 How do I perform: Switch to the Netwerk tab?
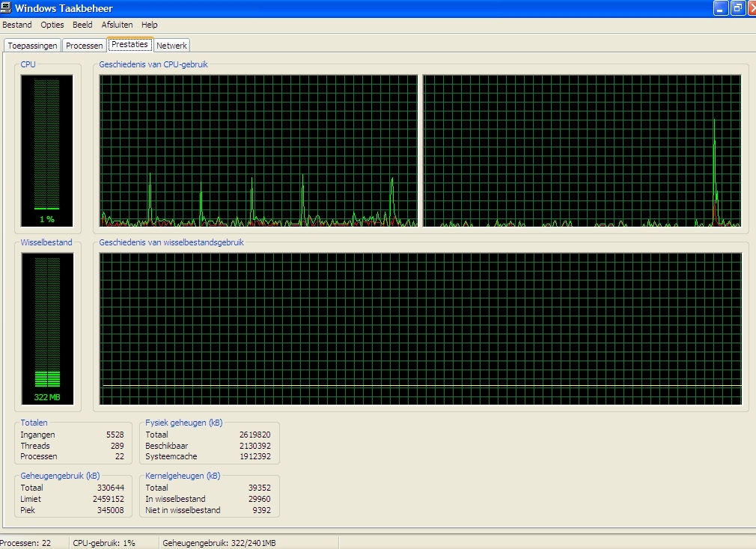pos(171,46)
